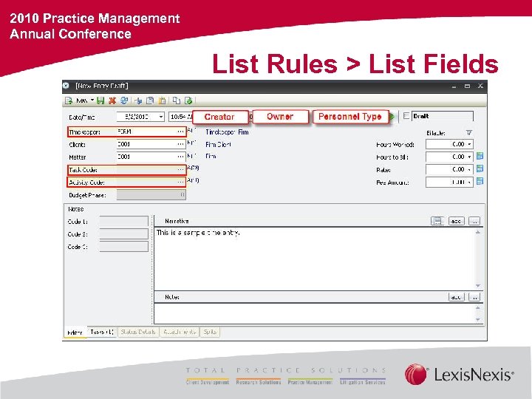Click the calculator icon beside Hours to Bill
The width and height of the screenshot is (532, 399).
[x=480, y=156]
